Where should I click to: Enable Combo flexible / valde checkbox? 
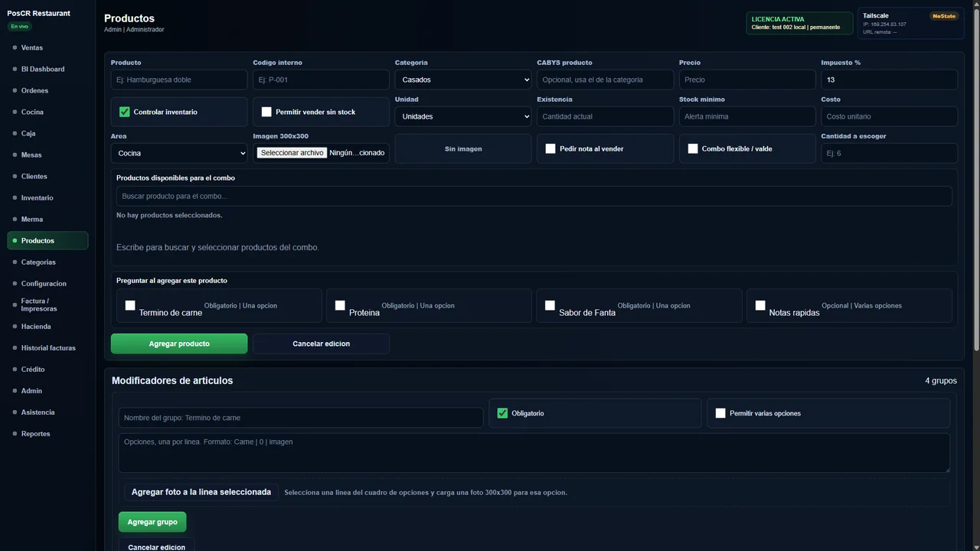click(x=693, y=148)
